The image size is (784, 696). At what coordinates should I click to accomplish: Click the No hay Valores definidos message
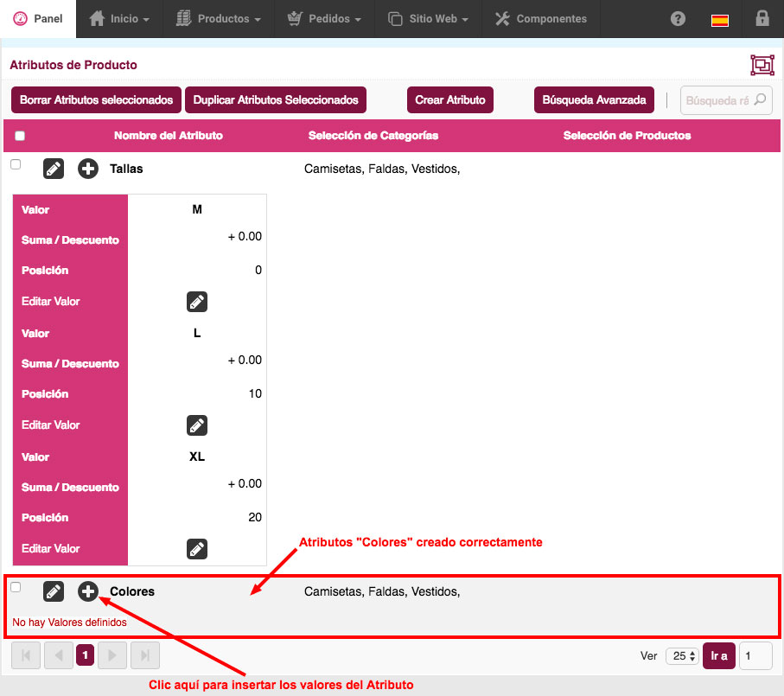69,623
